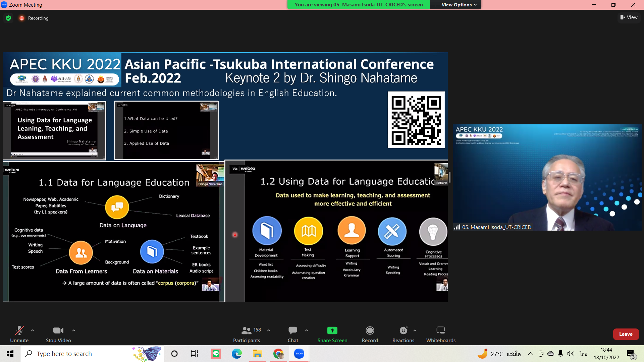Toggle Stop Video camera button
The image size is (644, 362).
(58, 331)
